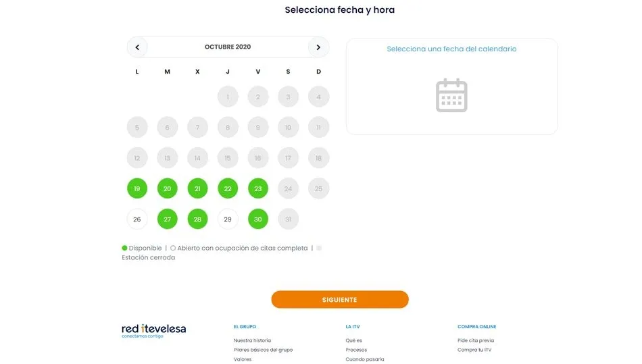Select Friday 23 October
Screen dimensions: 642x364
(257, 189)
